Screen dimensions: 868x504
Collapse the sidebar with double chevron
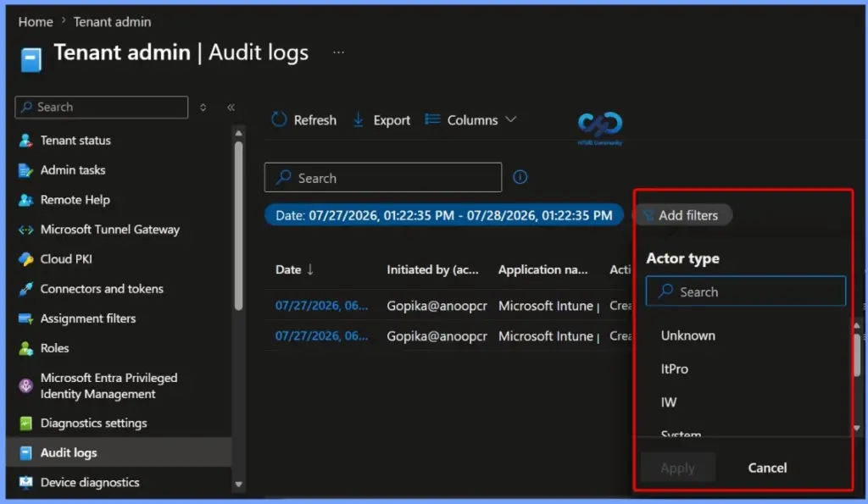coord(231,108)
